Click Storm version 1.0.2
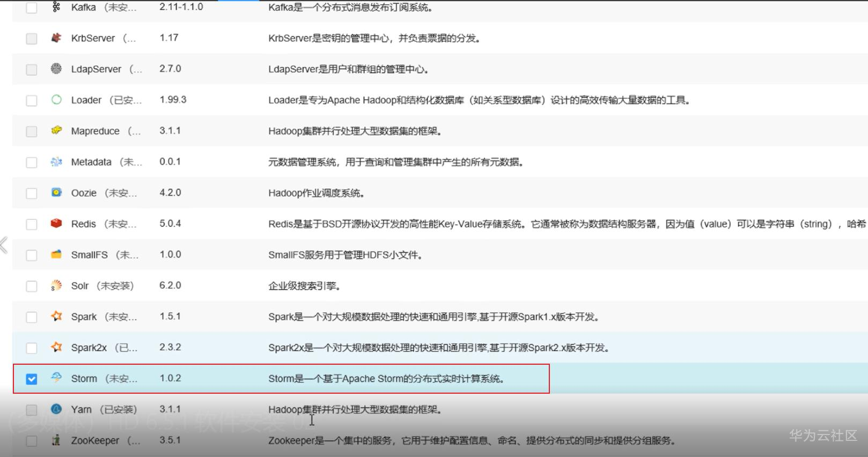The height and width of the screenshot is (457, 868). click(x=170, y=378)
